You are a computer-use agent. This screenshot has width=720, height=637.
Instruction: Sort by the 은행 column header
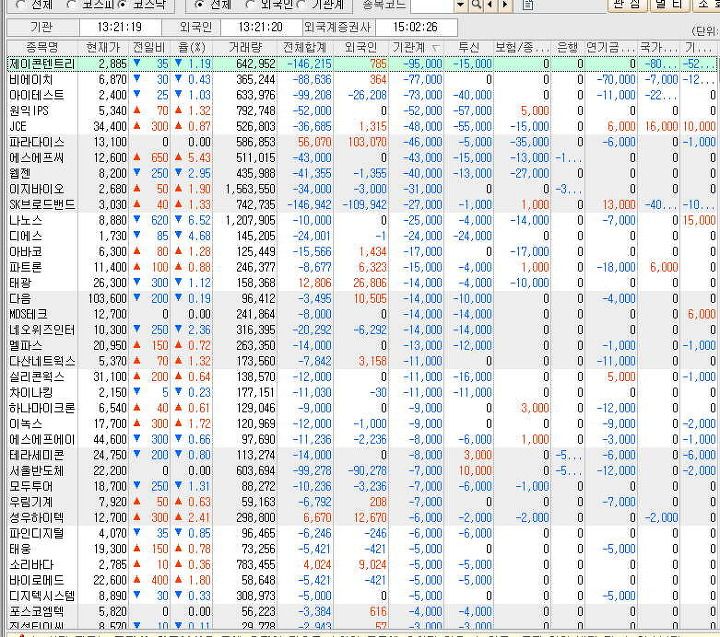click(568, 47)
